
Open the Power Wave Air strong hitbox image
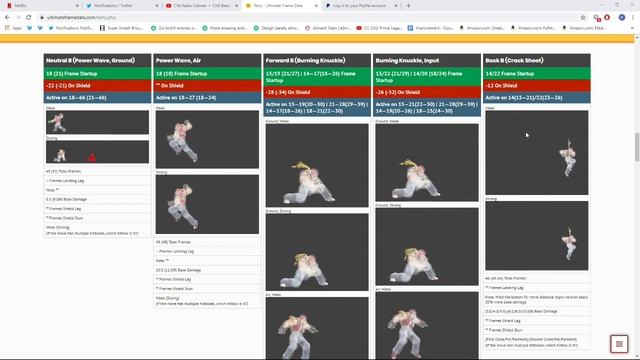coord(207,204)
